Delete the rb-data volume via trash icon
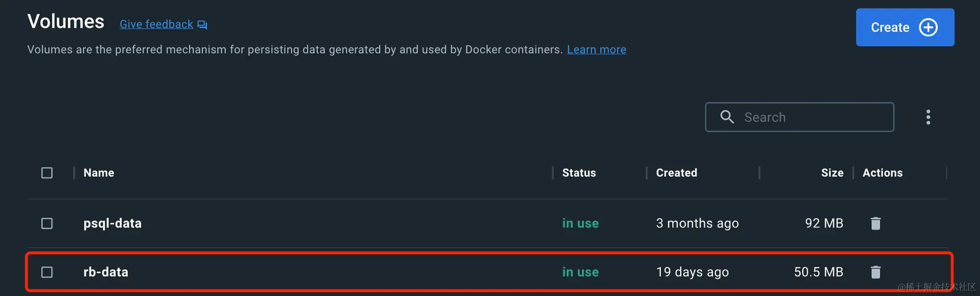Image resolution: width=980 pixels, height=296 pixels. pyautogui.click(x=876, y=272)
